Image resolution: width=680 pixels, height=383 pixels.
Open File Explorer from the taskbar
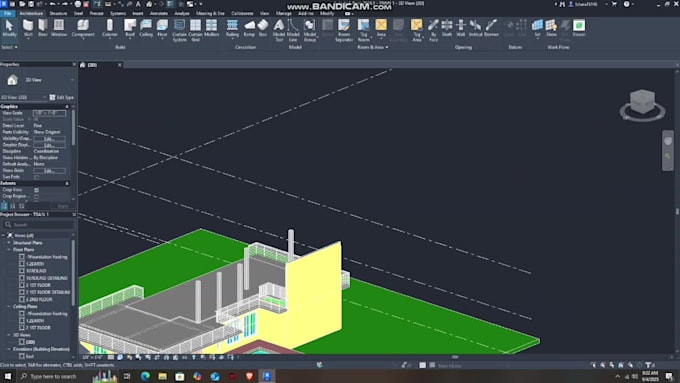click(163, 376)
